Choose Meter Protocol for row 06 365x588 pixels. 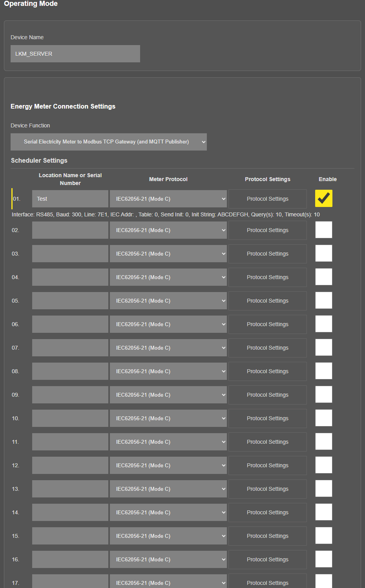168,324
